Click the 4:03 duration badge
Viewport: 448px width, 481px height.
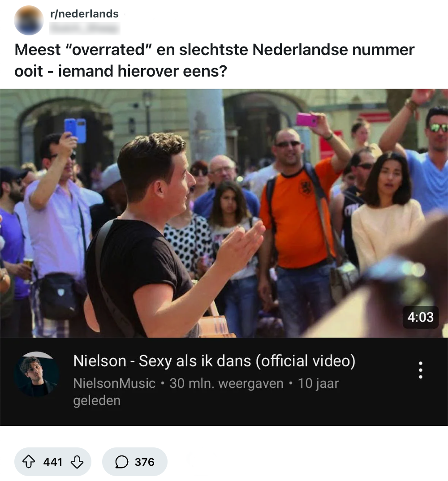(x=420, y=317)
